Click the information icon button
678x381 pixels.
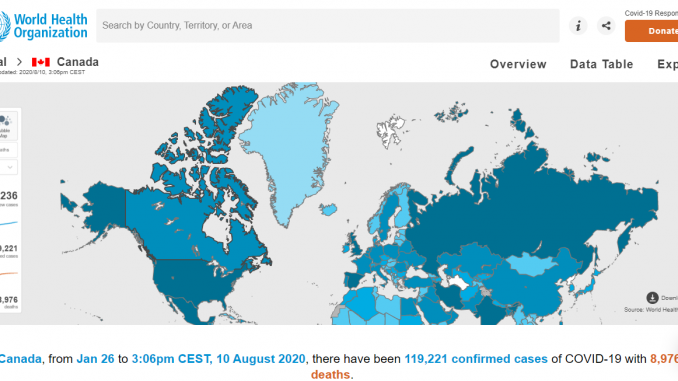(x=578, y=26)
